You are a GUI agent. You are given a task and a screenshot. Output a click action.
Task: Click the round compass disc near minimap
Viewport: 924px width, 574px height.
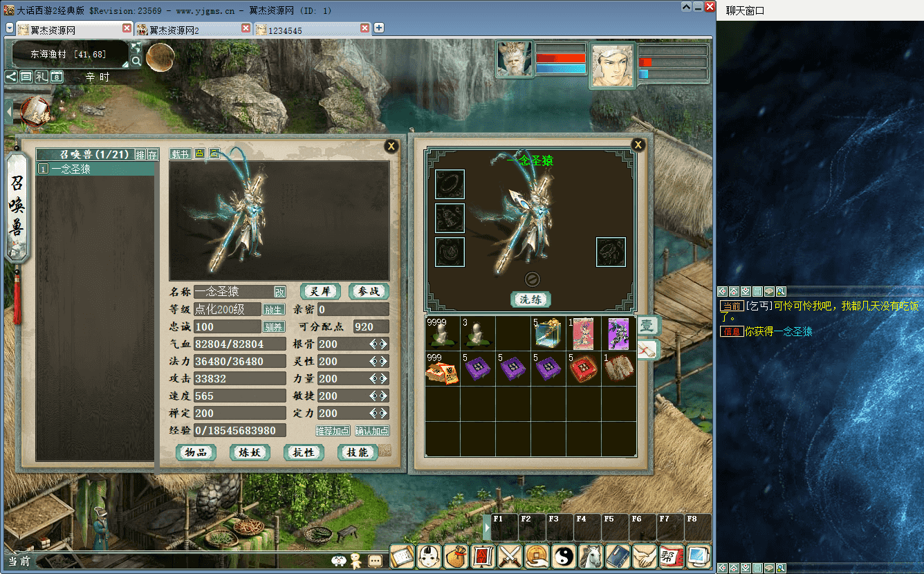pos(160,58)
